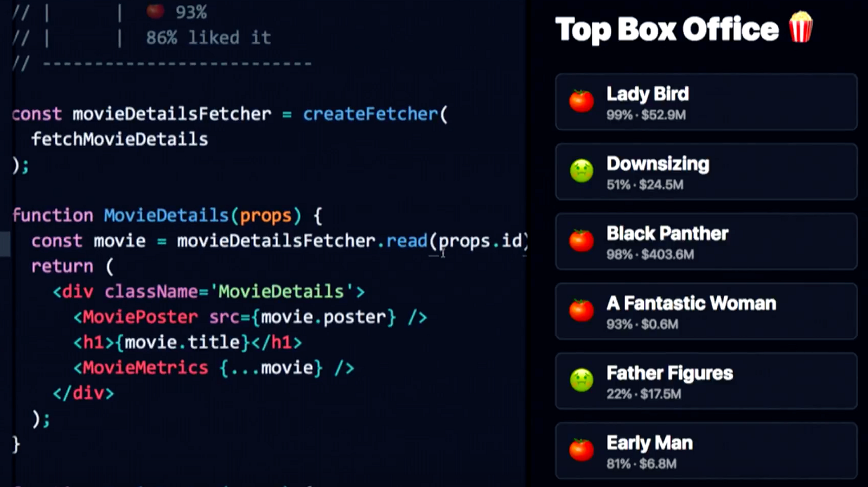Click the 'MoviePoster' JSX tag

coord(141,317)
